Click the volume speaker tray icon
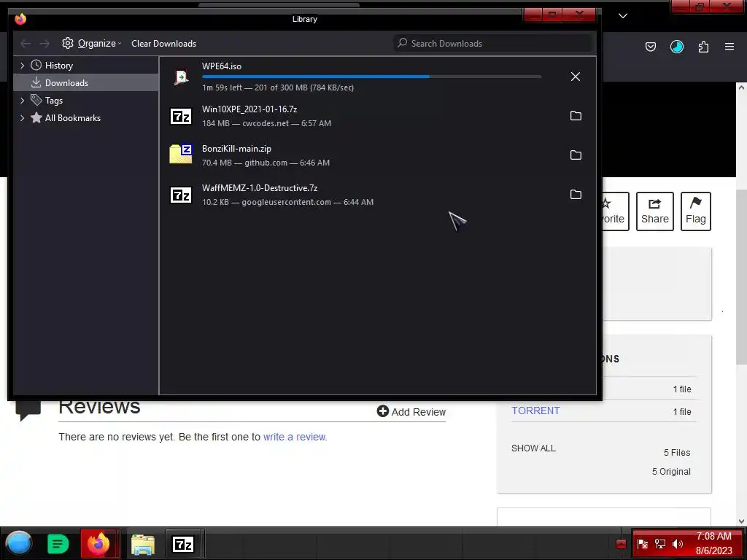This screenshot has width=747, height=560. (678, 544)
